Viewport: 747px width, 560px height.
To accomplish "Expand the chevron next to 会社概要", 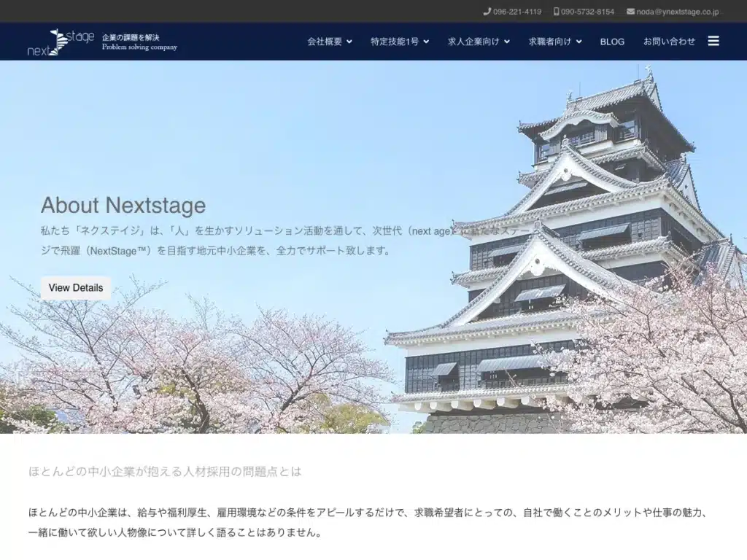I will coord(349,42).
